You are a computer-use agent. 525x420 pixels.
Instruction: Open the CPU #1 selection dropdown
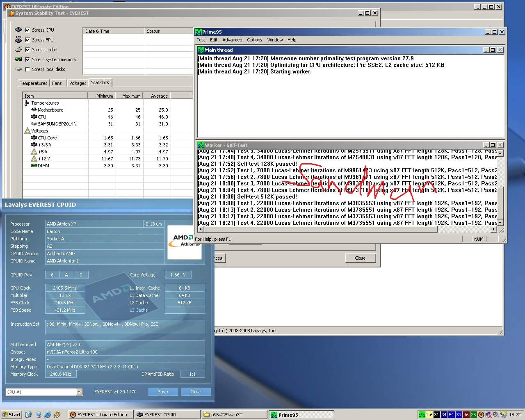79,392
